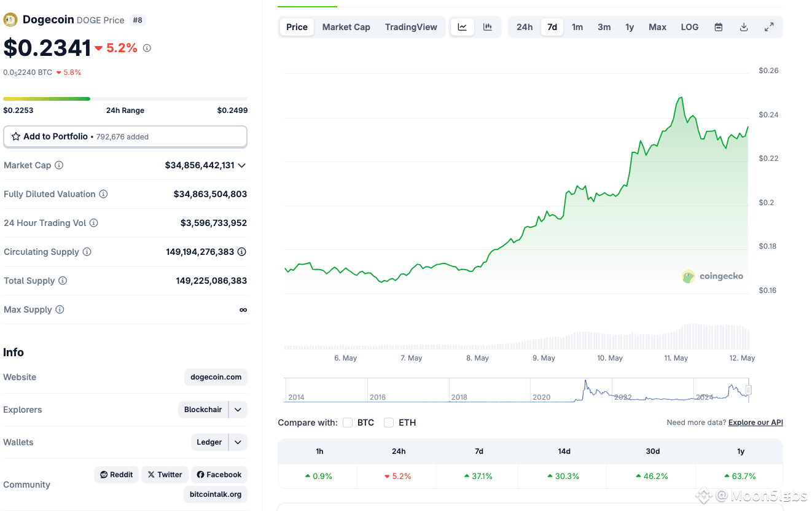Screen dimensions: 812x511
Task: Set chart range to 1m
Action: click(577, 27)
